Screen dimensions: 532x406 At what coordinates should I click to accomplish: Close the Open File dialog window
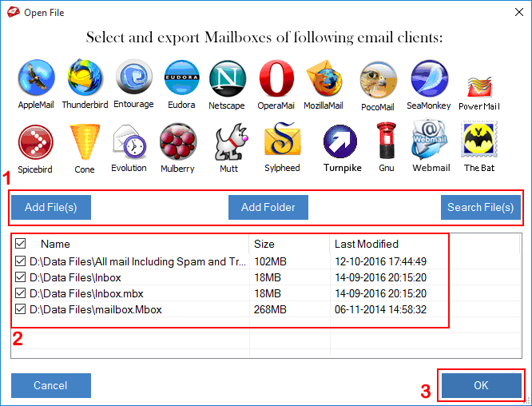pyautogui.click(x=519, y=12)
